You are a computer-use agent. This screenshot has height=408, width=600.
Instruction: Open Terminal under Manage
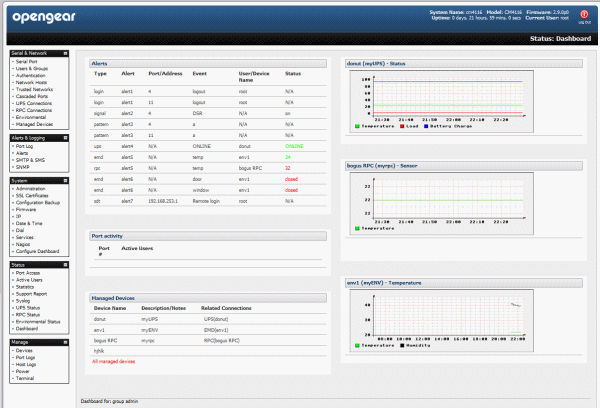[25, 378]
